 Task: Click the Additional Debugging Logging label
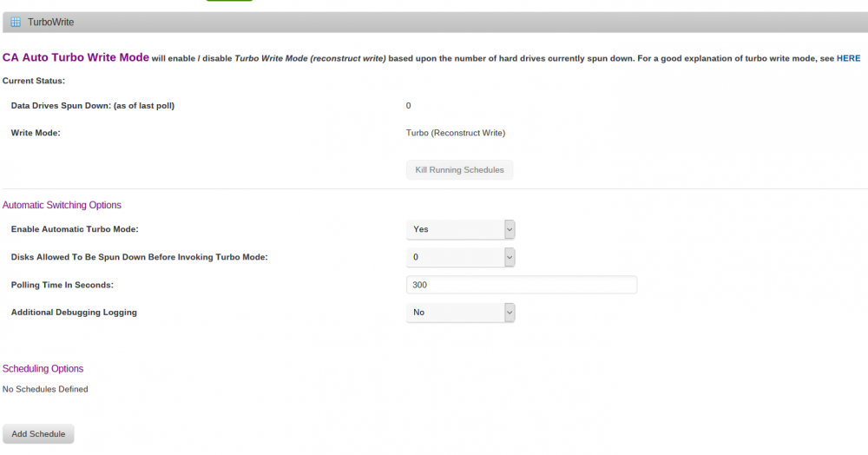point(74,313)
